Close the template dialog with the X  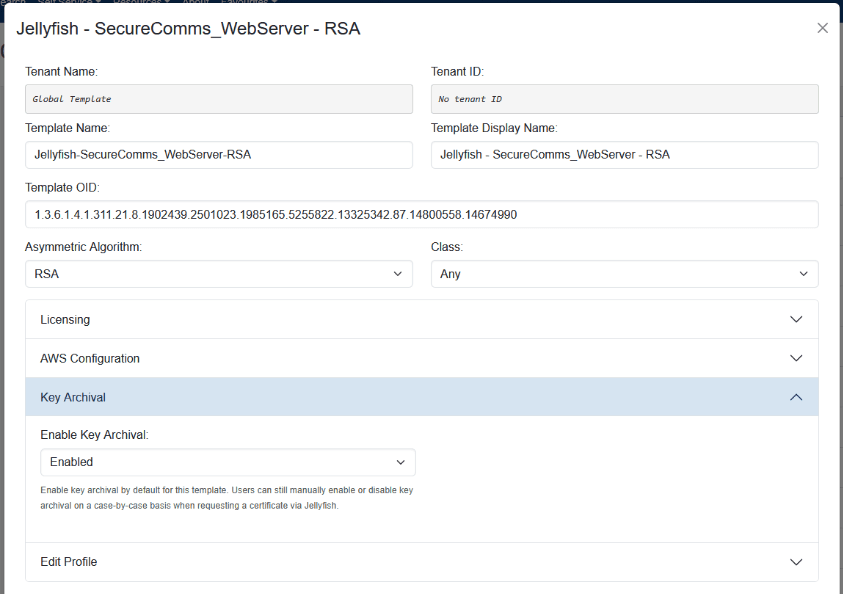pyautogui.click(x=822, y=28)
